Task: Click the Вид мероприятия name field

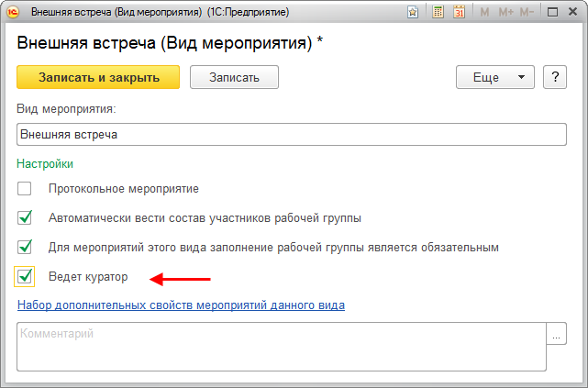Action: tap(292, 134)
